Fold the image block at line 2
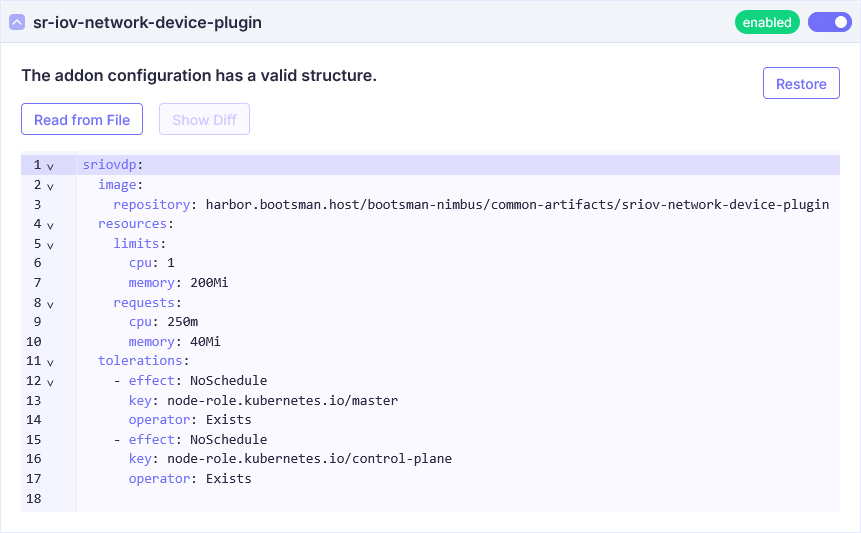The width and height of the screenshot is (861, 533). (x=50, y=186)
